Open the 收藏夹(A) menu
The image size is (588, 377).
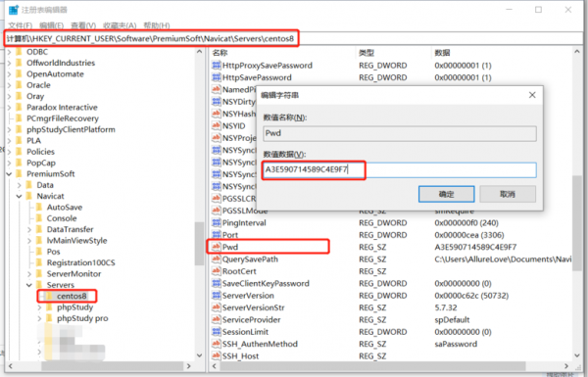[120, 25]
